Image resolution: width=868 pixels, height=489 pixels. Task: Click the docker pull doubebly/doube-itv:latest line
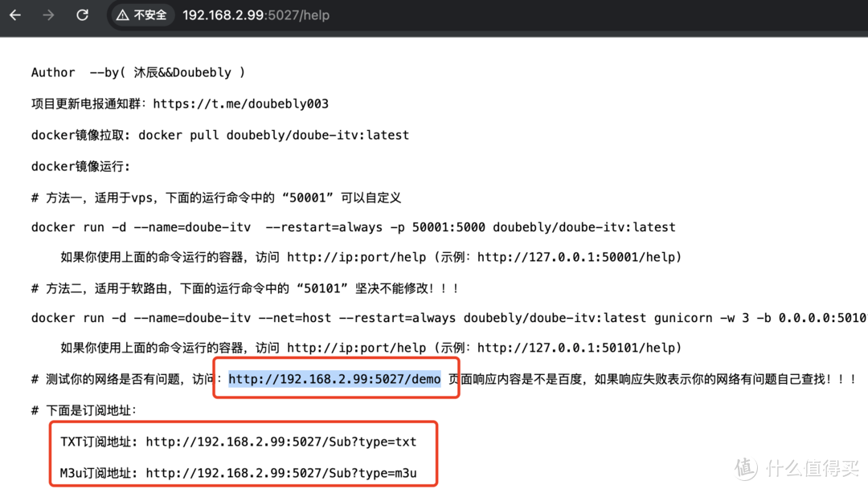[x=219, y=135]
